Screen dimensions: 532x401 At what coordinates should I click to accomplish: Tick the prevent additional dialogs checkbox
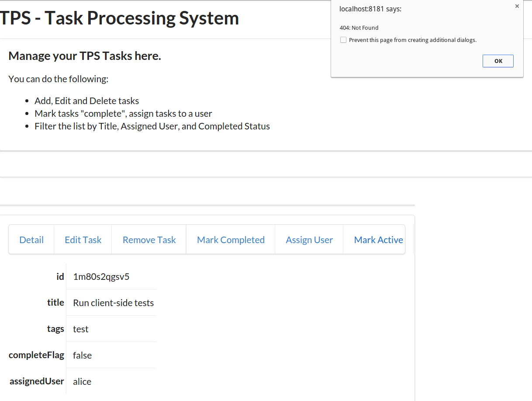tap(343, 40)
